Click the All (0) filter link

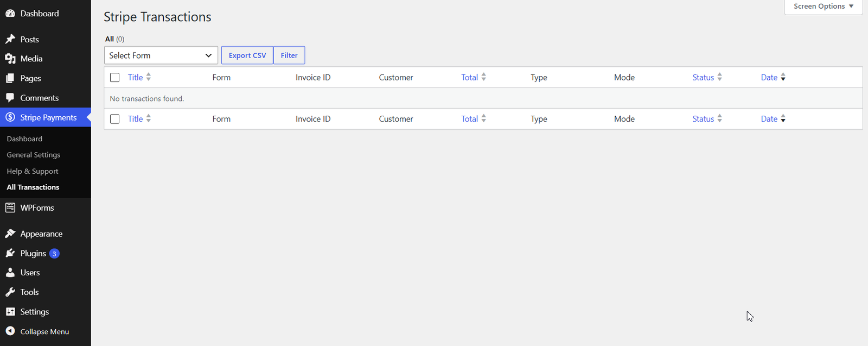click(x=114, y=39)
